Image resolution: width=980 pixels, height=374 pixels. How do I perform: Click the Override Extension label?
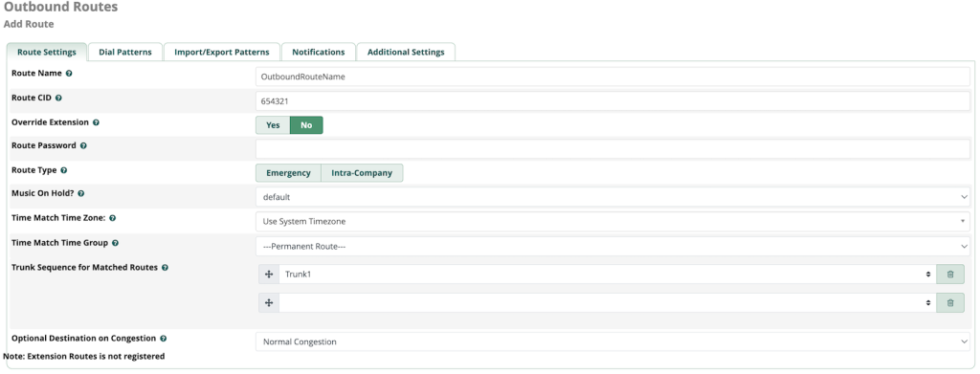pyautogui.click(x=51, y=122)
